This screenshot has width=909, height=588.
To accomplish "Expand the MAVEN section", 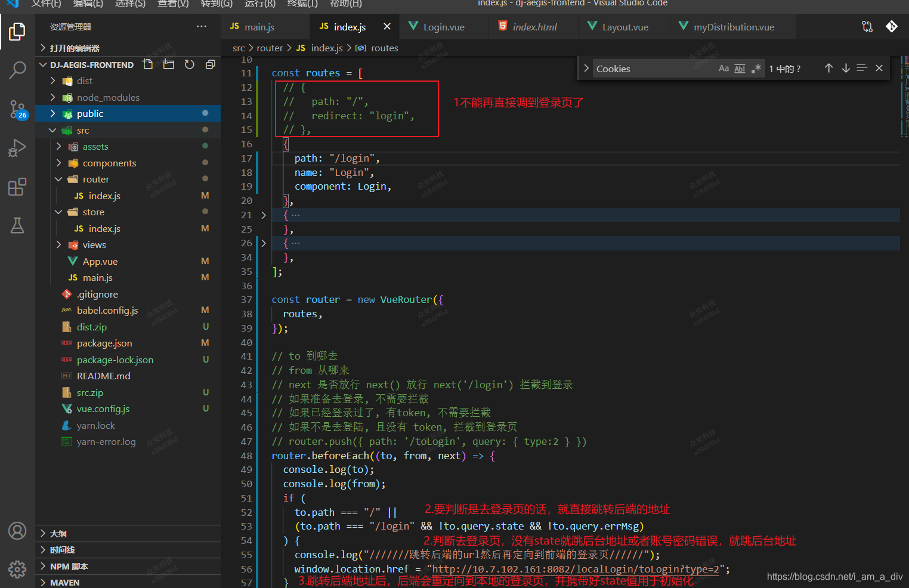I will 128,582.
